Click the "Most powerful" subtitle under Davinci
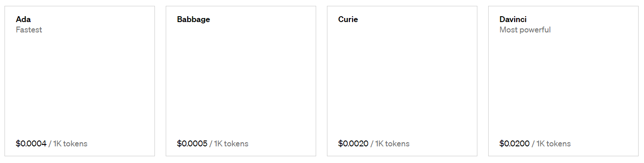 [x=525, y=30]
